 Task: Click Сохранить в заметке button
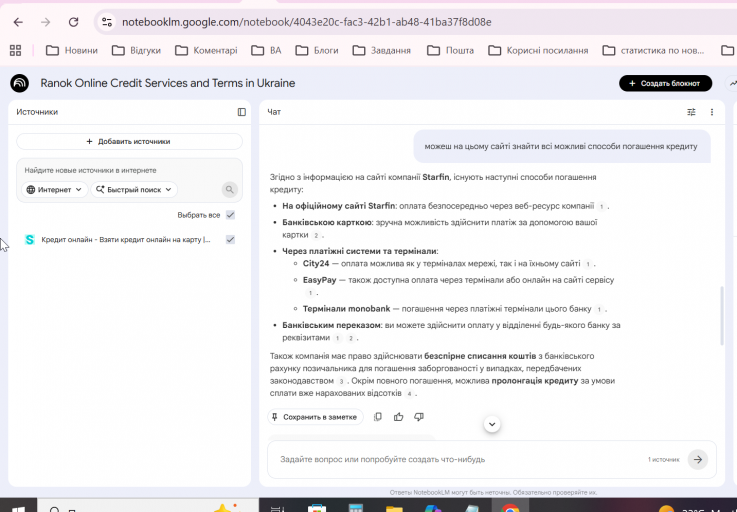coord(315,417)
